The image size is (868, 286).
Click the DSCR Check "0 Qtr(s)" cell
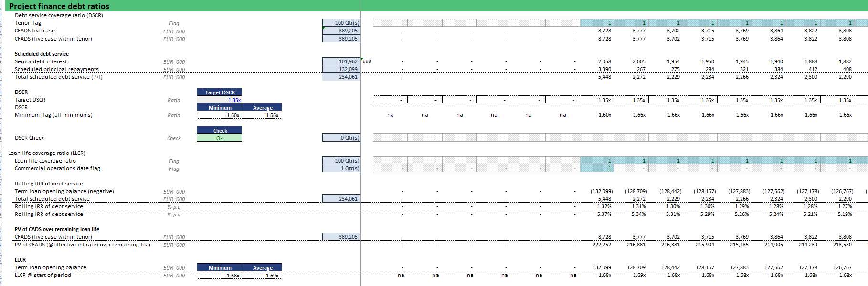tap(341, 138)
